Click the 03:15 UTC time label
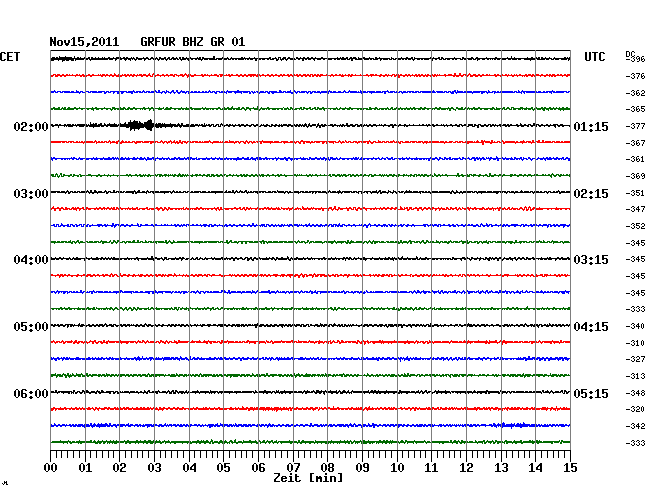The height and width of the screenshot is (494, 650). (x=591, y=260)
